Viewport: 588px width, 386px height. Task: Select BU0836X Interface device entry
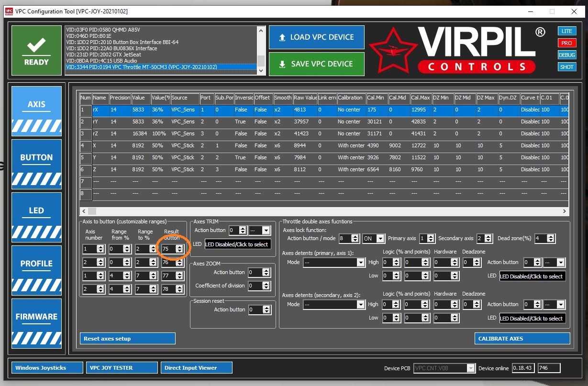pos(161,48)
